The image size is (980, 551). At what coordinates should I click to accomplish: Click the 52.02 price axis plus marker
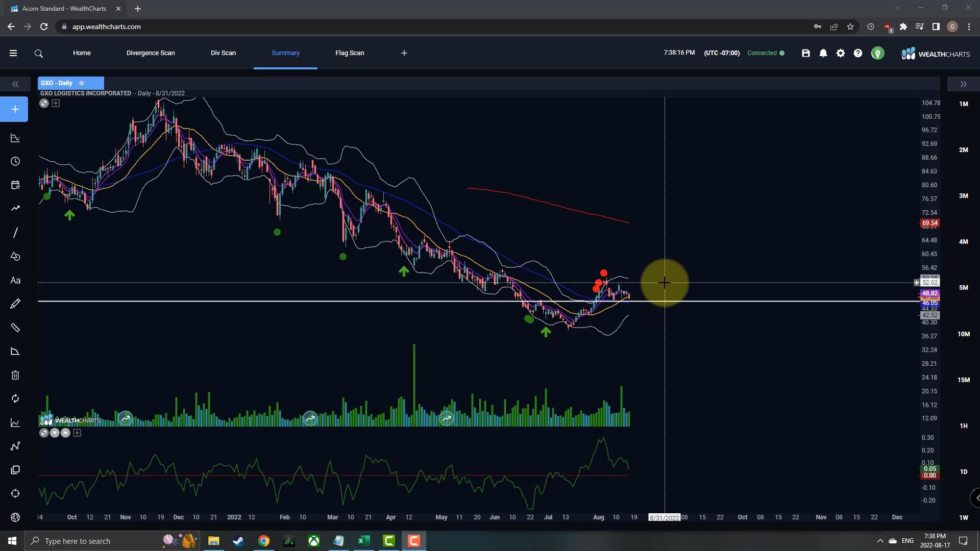pos(917,283)
